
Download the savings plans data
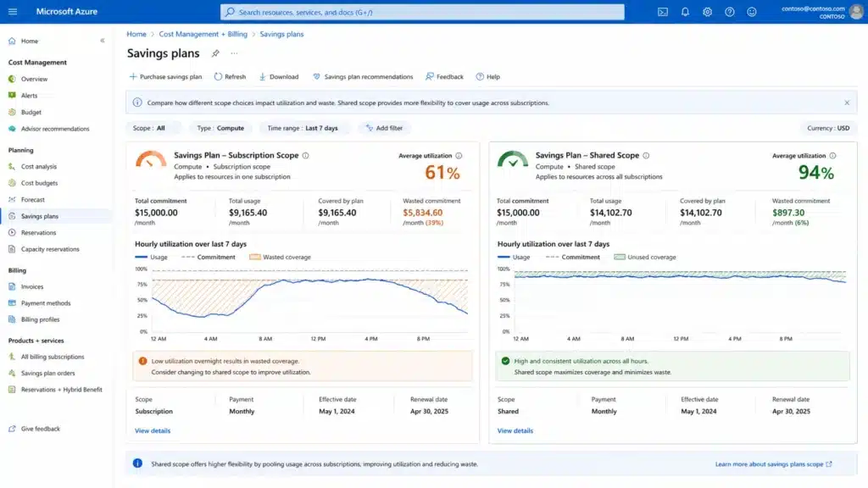pyautogui.click(x=278, y=77)
